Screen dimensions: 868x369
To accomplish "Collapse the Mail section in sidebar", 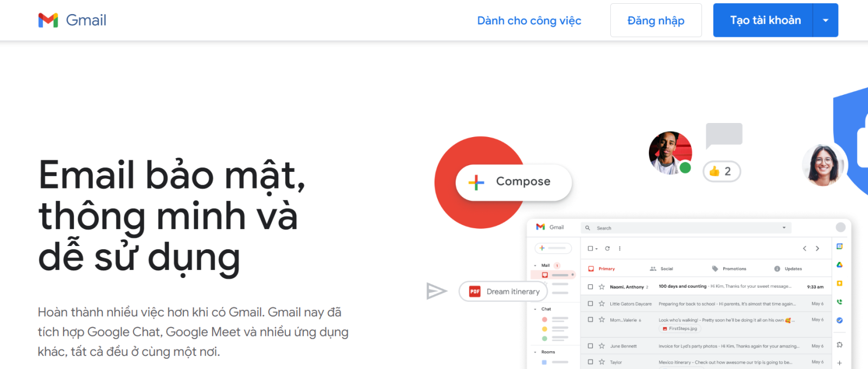I will coord(535,266).
